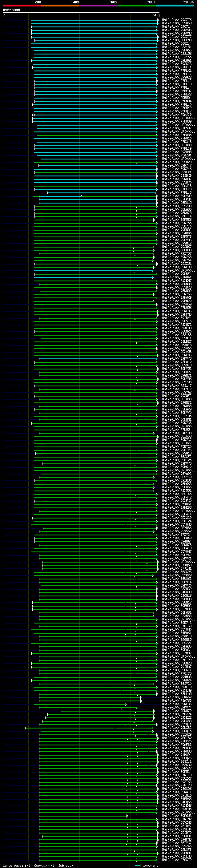This screenshot has width=197, height=868.
Task: Select hit label UniRef100_Q8LCN8
Action: tap(177, 40)
